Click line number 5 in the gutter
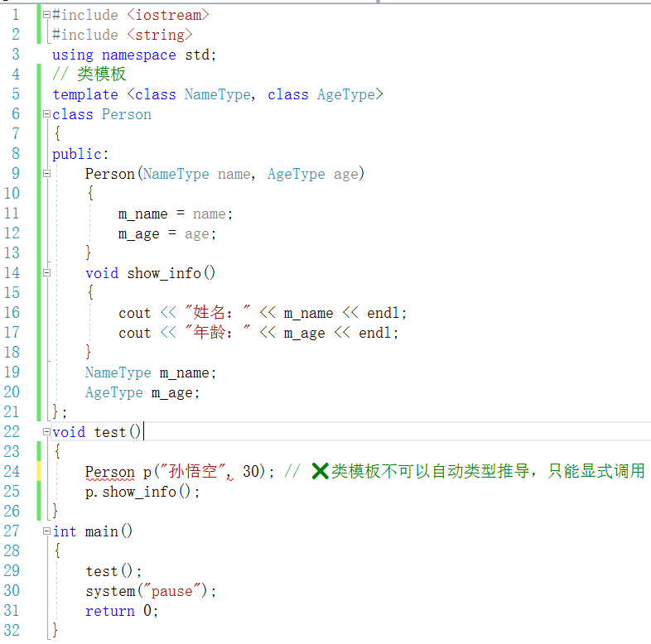The width and height of the screenshot is (651, 644). click(x=16, y=94)
